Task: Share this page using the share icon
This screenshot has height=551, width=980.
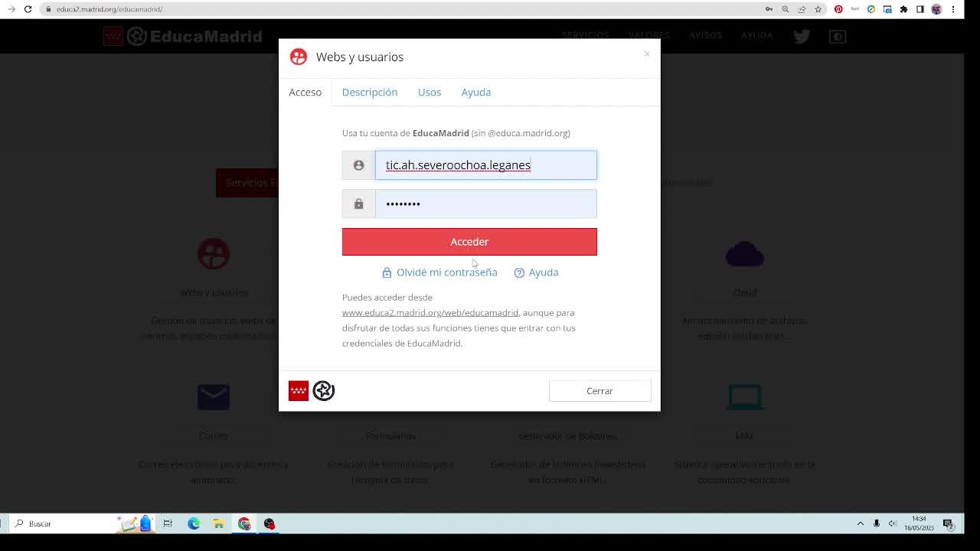Action: coord(802,9)
